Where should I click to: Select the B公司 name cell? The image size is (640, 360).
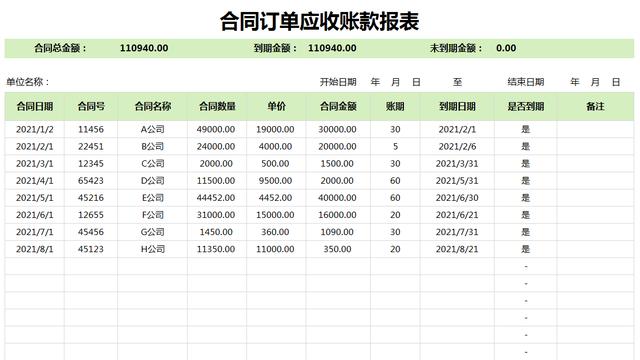click(x=153, y=147)
